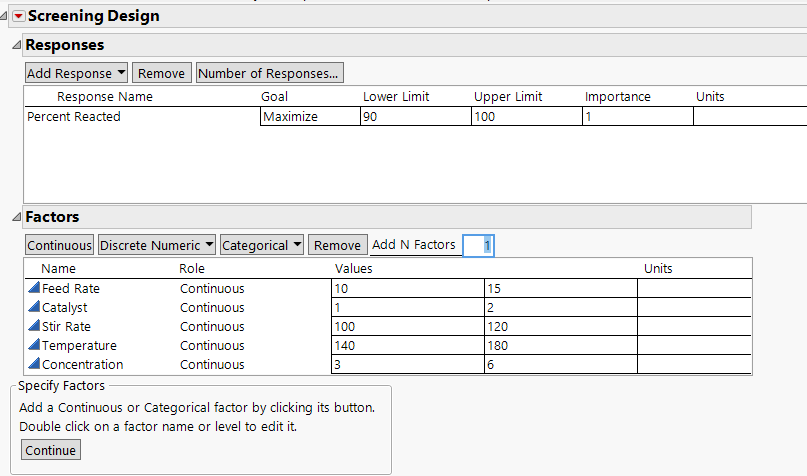Screen dimensions: 807x476
Task: Click Remove button in Responses section
Action: point(161,73)
